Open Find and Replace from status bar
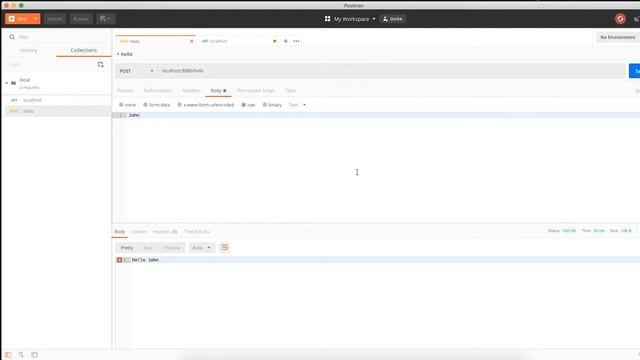Viewport: 640px width, 360px height. (21, 355)
